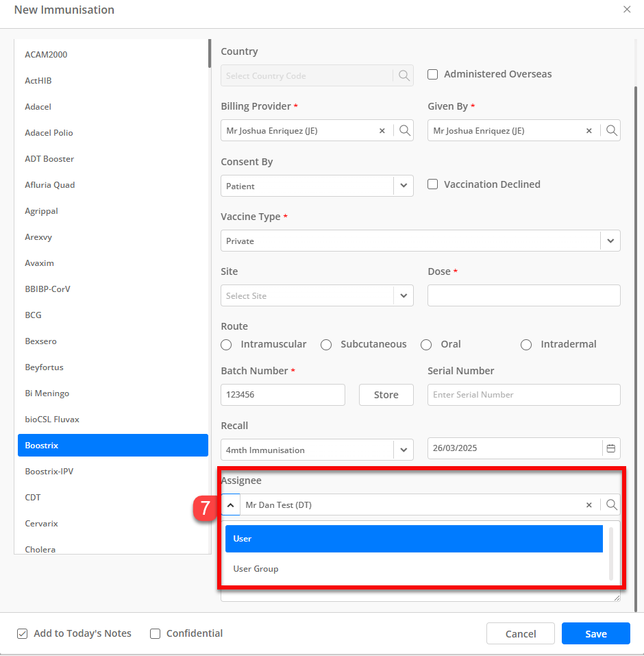This screenshot has height=656, width=644.
Task: Search for a Billing Provider using magnifier icon
Action: click(x=404, y=130)
